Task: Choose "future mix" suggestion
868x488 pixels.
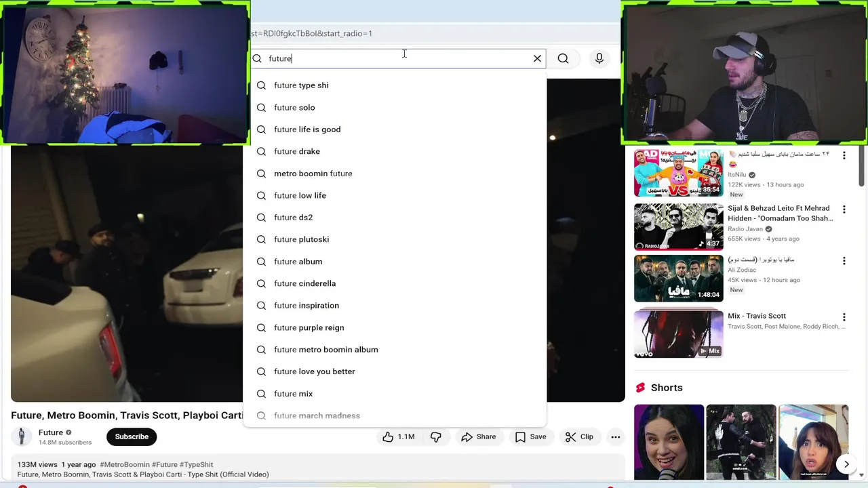Action: [395, 394]
